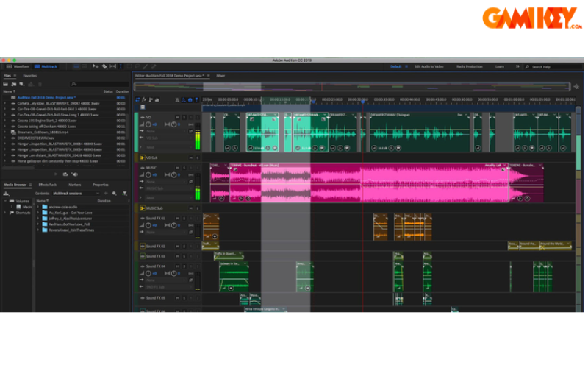Select the Radio Production workspace
Screen dimensions: 588x368
[x=469, y=66]
